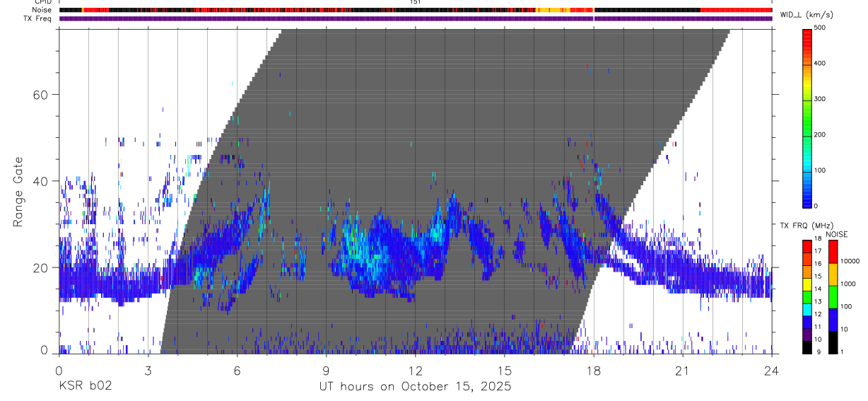Click the 'Noise' row label at top left
This screenshot has height=401, width=868.
[42, 10]
